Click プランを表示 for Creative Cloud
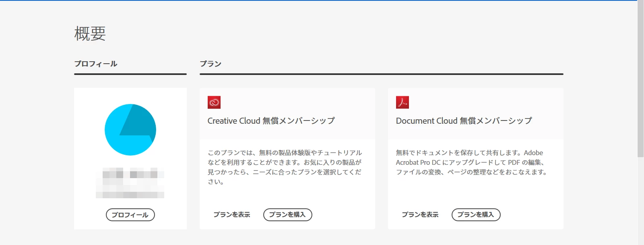Image resolution: width=644 pixels, height=245 pixels. (x=232, y=215)
